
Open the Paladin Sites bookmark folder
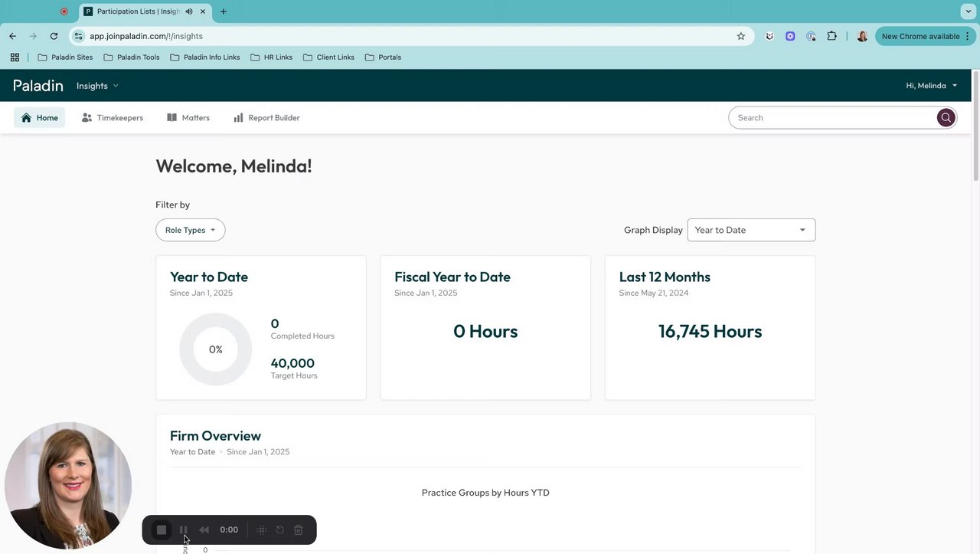pos(65,57)
